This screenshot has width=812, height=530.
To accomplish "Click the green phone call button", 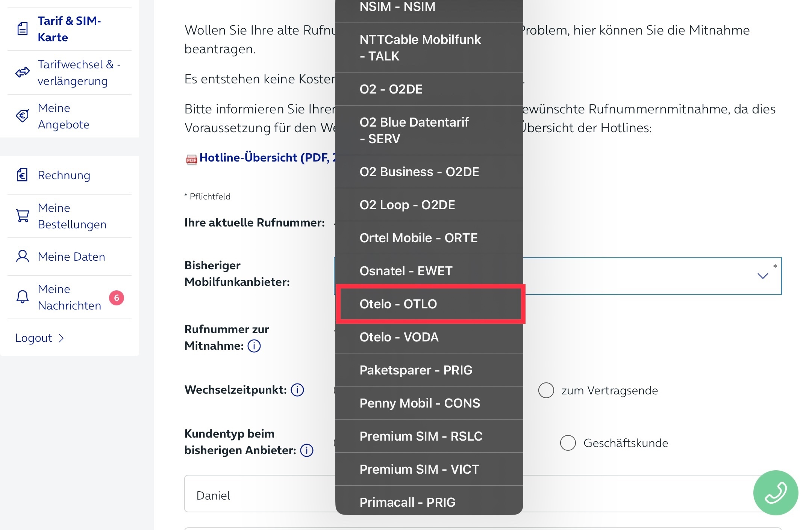I will pyautogui.click(x=776, y=493).
